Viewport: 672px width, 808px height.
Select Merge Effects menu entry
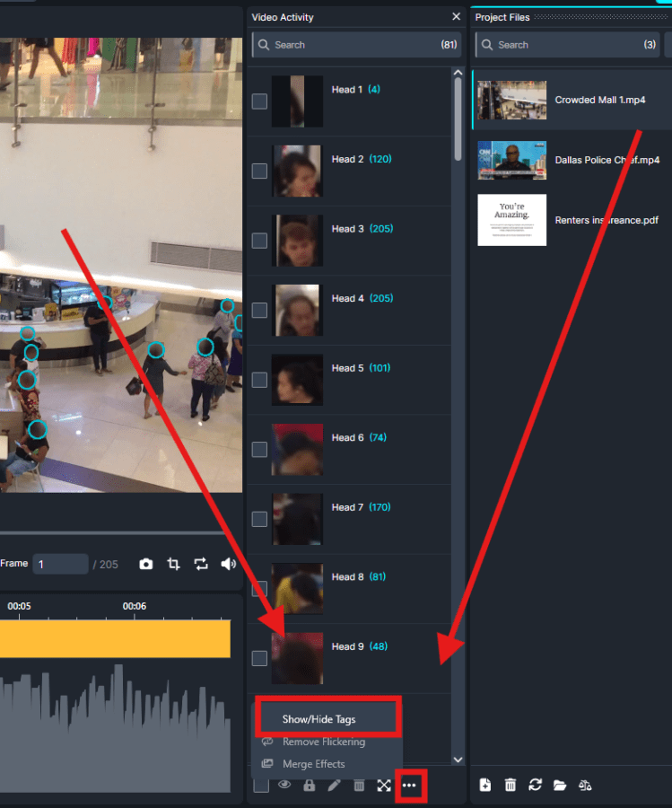(x=313, y=764)
